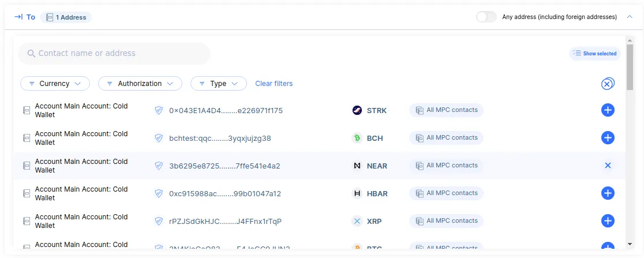Click the BCH currency logo

point(357,138)
